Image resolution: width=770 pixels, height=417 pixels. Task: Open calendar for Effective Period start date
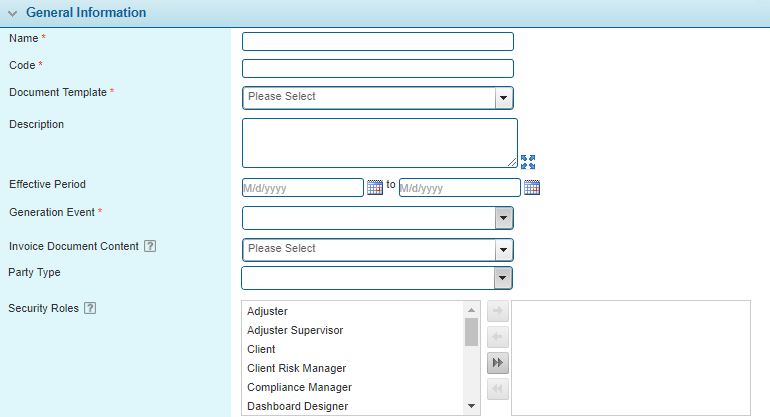click(x=375, y=187)
